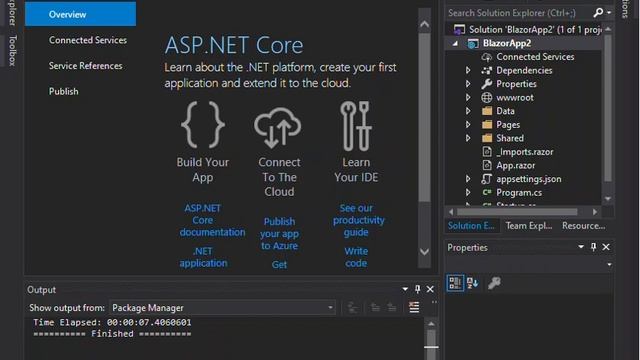Click the wwwroot globe icon

point(487,98)
